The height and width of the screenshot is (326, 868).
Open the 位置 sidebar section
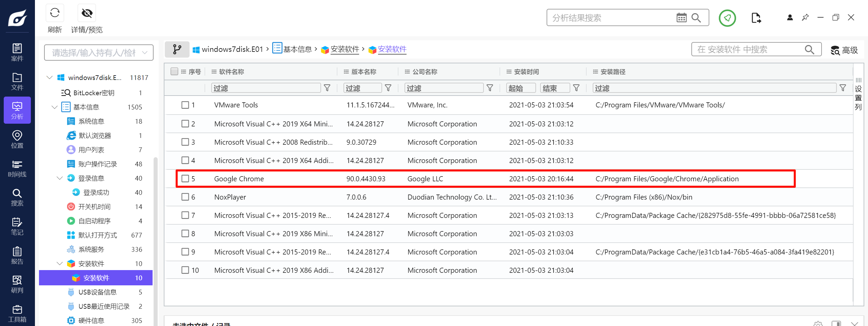pos(17,139)
